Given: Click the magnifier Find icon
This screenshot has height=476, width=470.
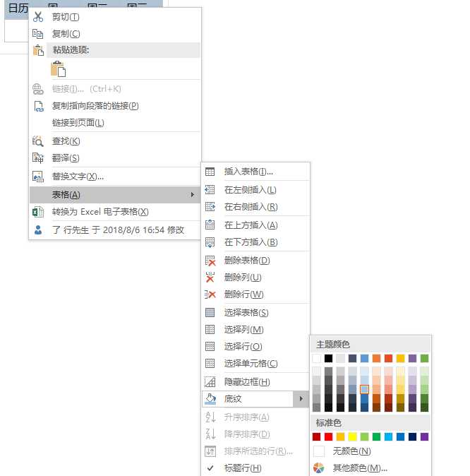Looking at the screenshot, I should tap(38, 141).
